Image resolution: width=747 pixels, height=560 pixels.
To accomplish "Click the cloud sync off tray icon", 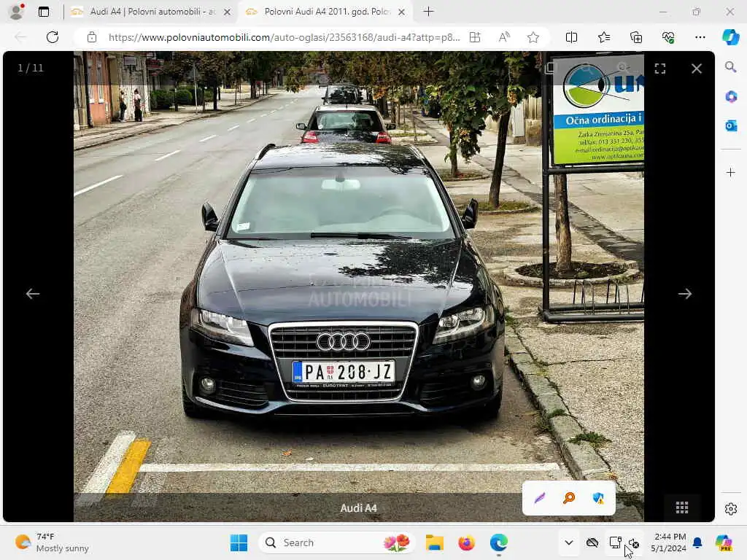I will coord(592,542).
